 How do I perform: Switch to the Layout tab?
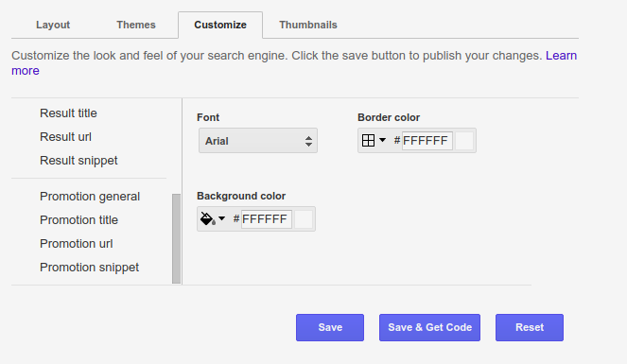coord(53,25)
